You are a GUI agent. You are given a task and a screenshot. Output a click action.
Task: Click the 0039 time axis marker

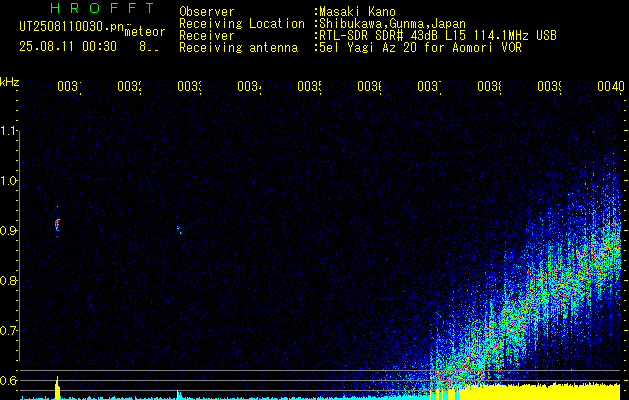pyautogui.click(x=549, y=86)
